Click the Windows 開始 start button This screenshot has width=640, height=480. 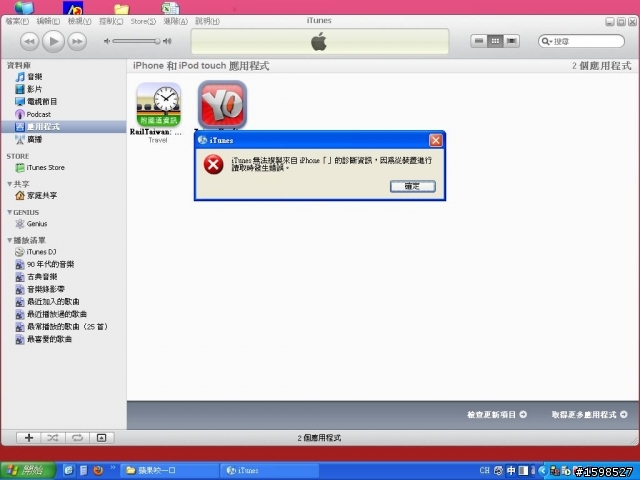[28, 471]
